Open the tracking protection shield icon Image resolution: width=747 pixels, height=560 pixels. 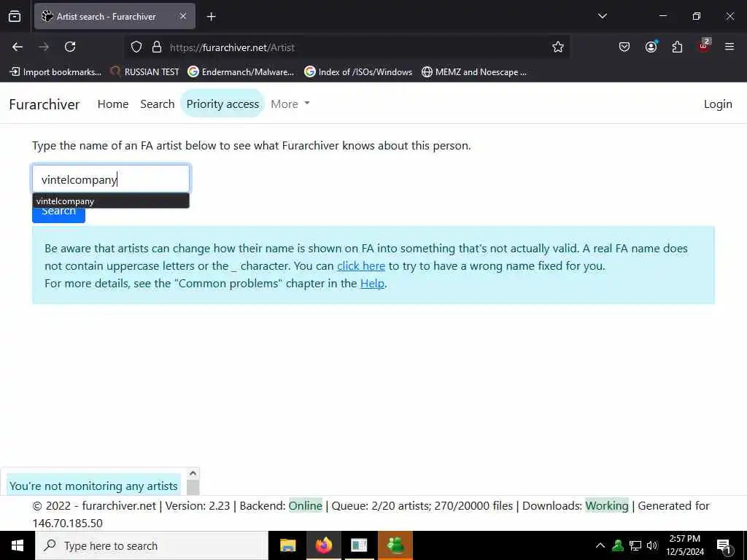136,47
